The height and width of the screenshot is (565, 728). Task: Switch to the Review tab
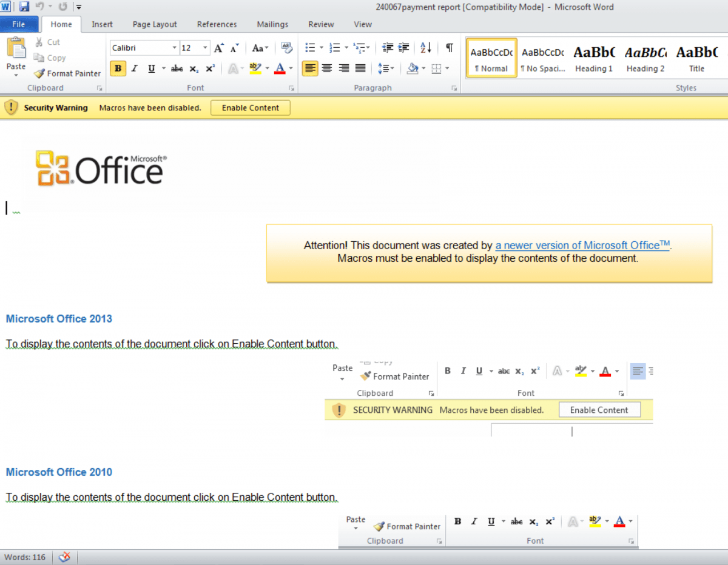tap(321, 24)
